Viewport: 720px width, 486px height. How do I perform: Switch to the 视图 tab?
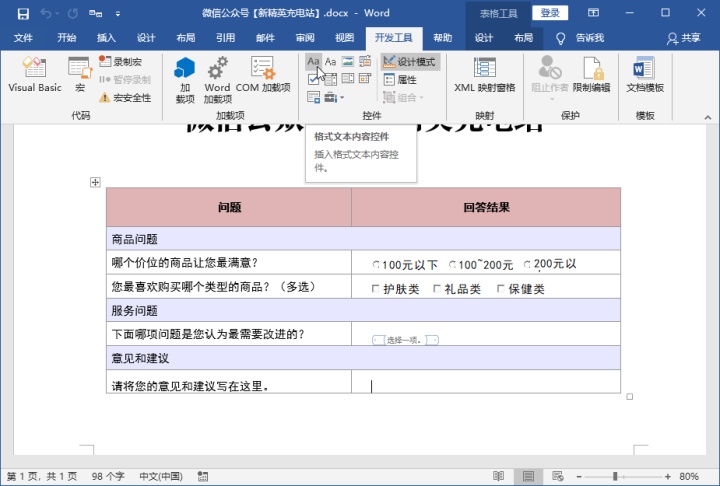click(x=344, y=38)
